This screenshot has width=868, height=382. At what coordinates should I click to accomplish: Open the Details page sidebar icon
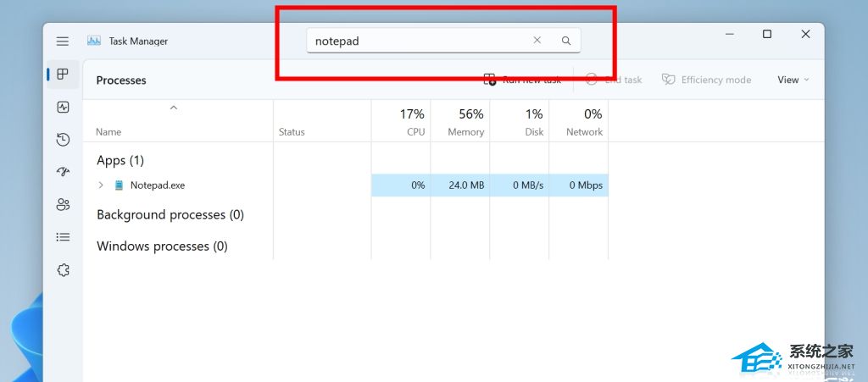click(x=63, y=237)
